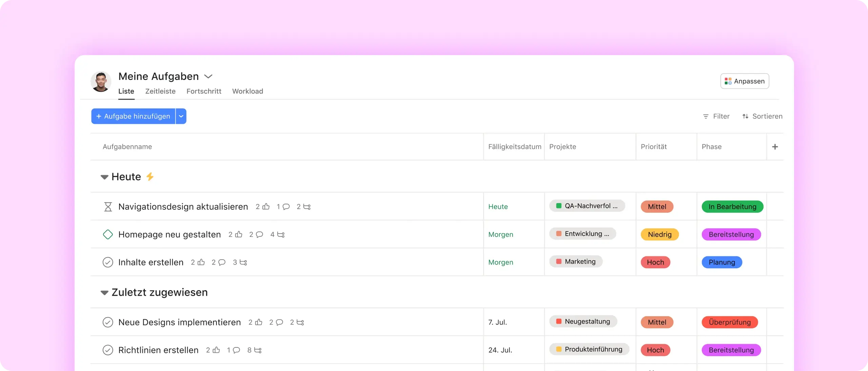Image resolution: width=868 pixels, height=371 pixels.
Task: Add a new column with the plus icon
Action: point(775,147)
